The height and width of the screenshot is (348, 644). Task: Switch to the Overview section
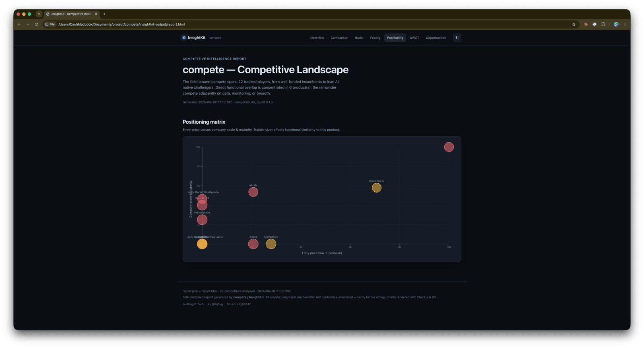point(317,38)
